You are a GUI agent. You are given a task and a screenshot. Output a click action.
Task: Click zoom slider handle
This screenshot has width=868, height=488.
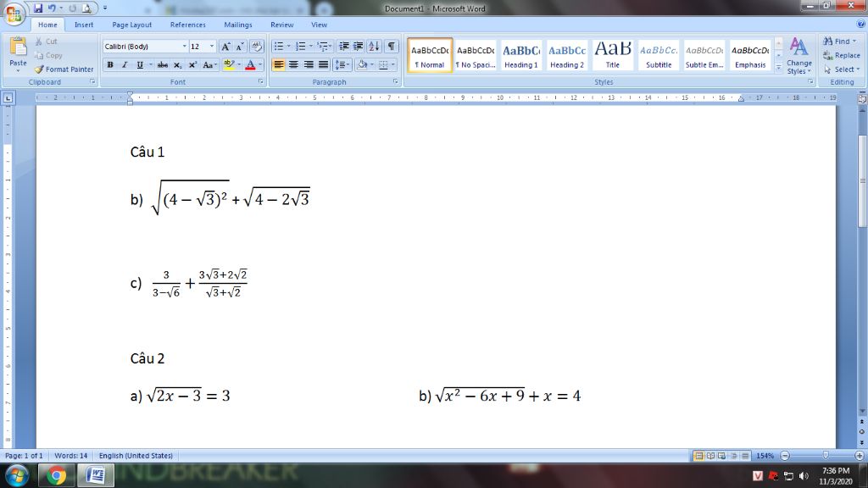[x=826, y=455]
